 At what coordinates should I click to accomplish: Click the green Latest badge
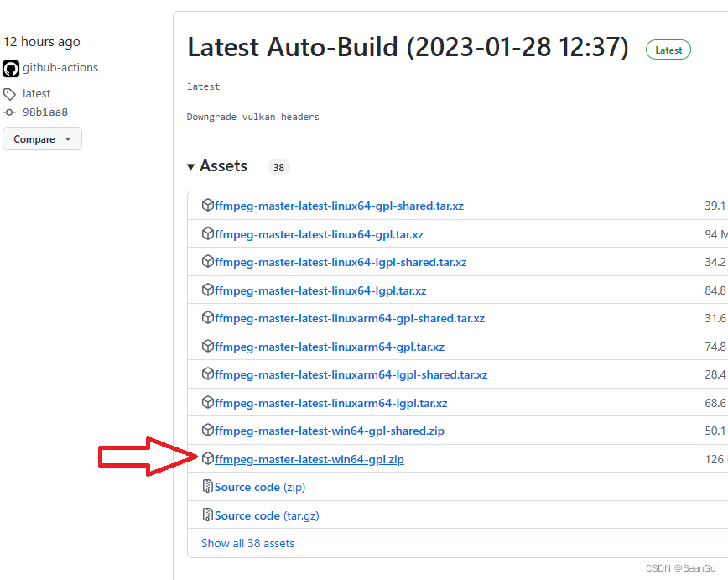pos(668,50)
